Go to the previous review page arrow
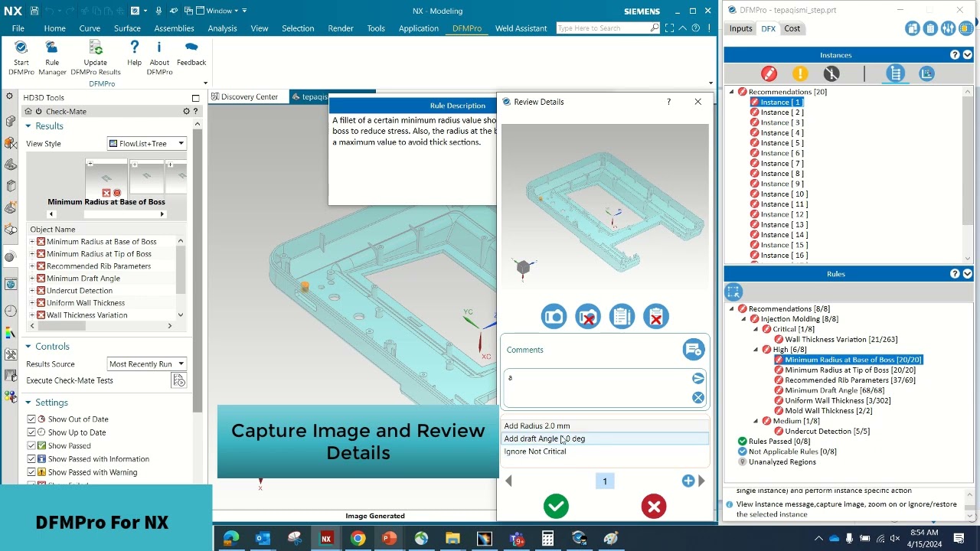 click(508, 481)
